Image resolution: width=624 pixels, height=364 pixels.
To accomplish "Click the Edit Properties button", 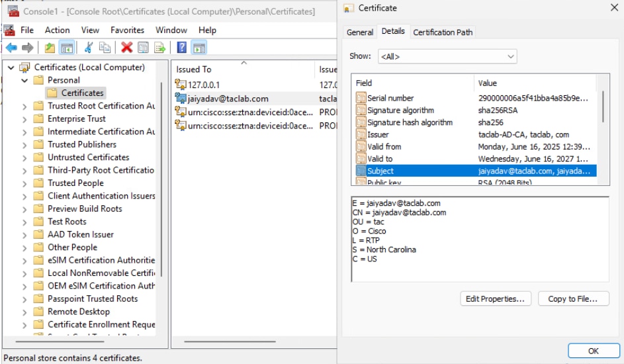I will (496, 298).
